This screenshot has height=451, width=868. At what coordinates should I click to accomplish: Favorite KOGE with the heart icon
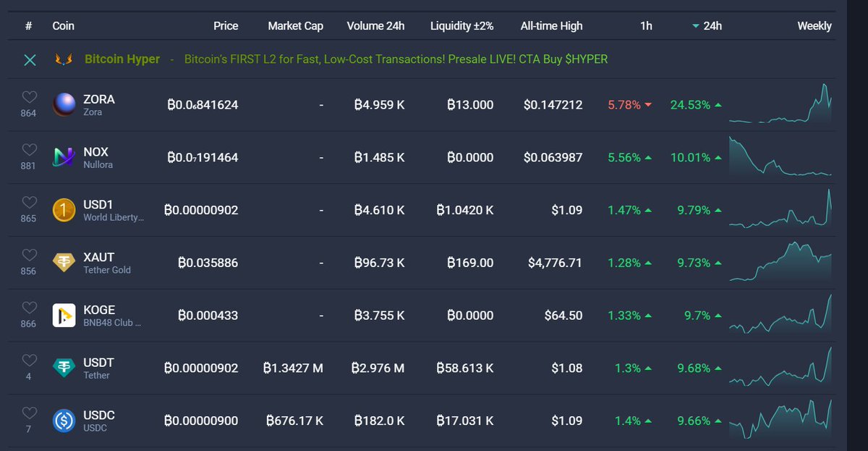[x=29, y=308]
